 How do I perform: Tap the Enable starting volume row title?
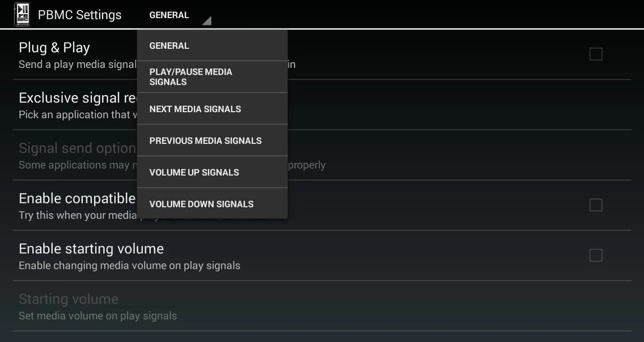pyautogui.click(x=91, y=248)
